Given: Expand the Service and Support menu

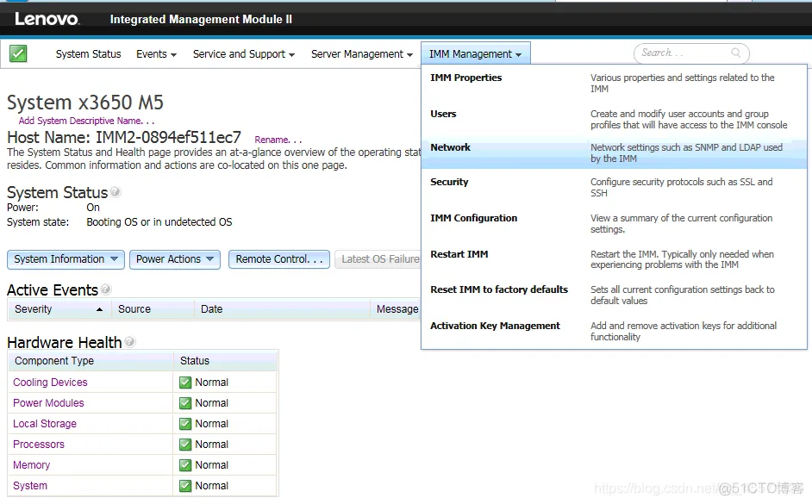Looking at the screenshot, I should click(x=244, y=53).
